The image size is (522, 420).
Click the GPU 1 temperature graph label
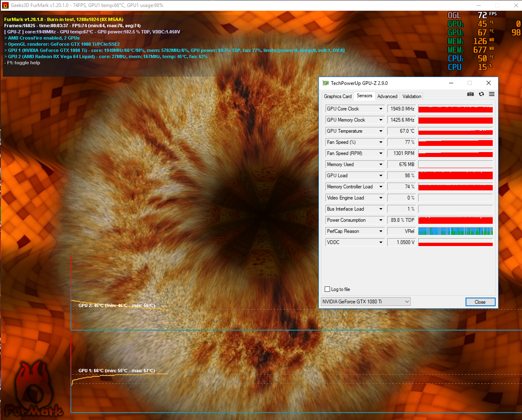point(117,371)
